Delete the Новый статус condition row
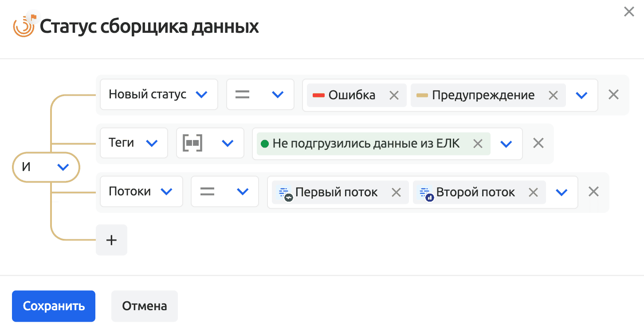Viewport: 644px width, 335px height. coord(613,94)
